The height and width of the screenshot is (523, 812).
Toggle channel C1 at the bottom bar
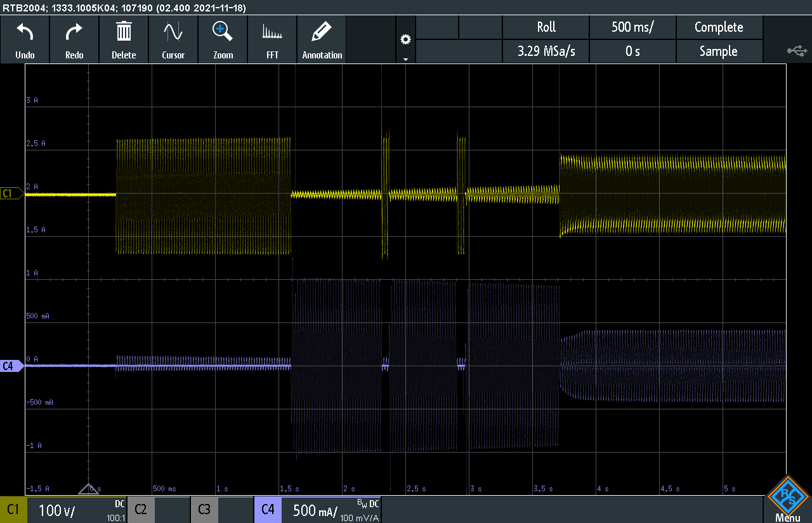[x=13, y=510]
